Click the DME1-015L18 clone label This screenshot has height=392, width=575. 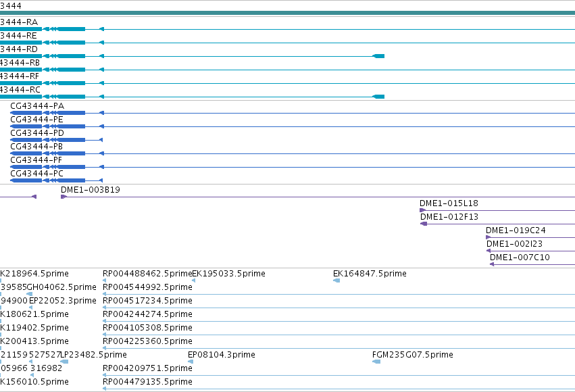[449, 203]
